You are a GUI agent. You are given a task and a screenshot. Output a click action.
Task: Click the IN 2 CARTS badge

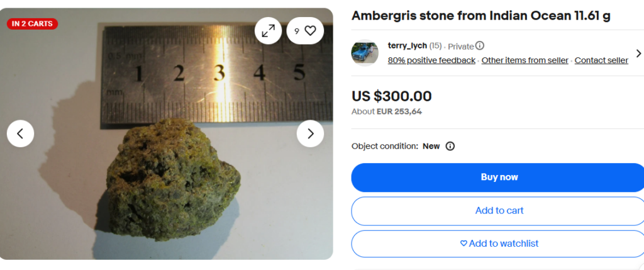(32, 24)
